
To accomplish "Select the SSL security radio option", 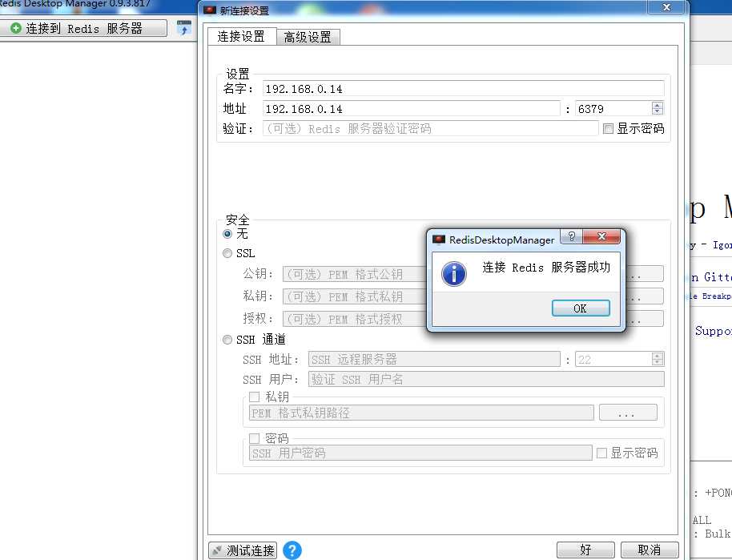I will (x=227, y=253).
